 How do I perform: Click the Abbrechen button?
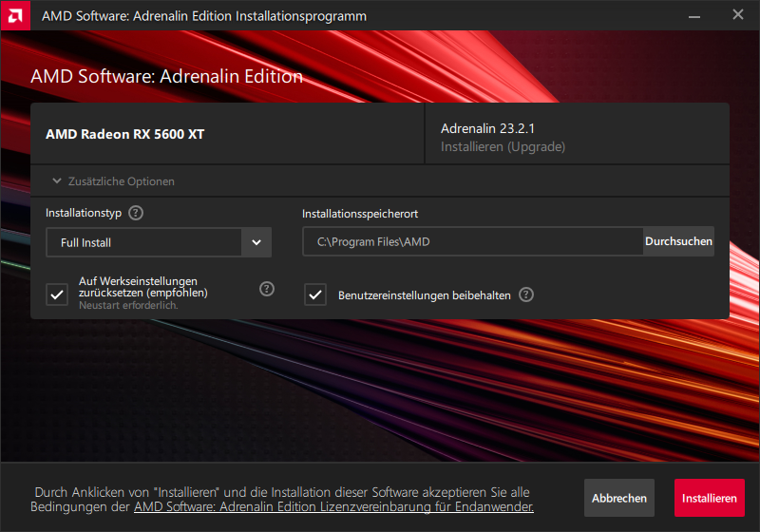click(619, 498)
